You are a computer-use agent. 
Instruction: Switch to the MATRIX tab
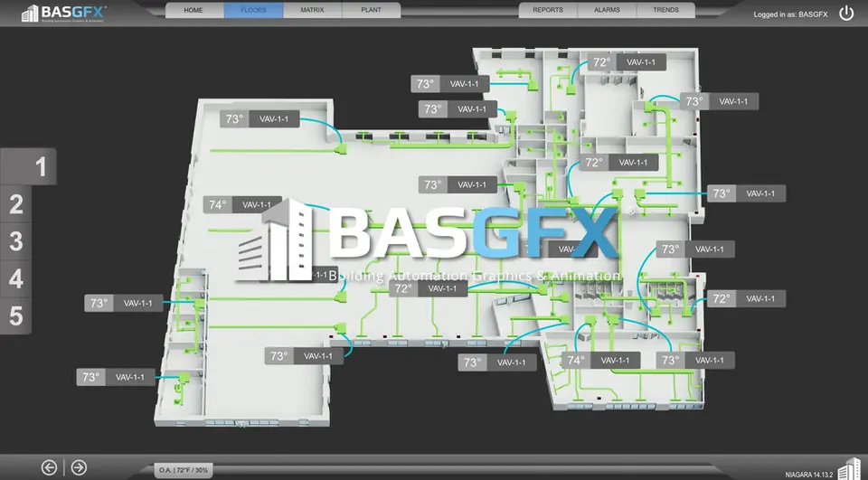click(x=312, y=10)
